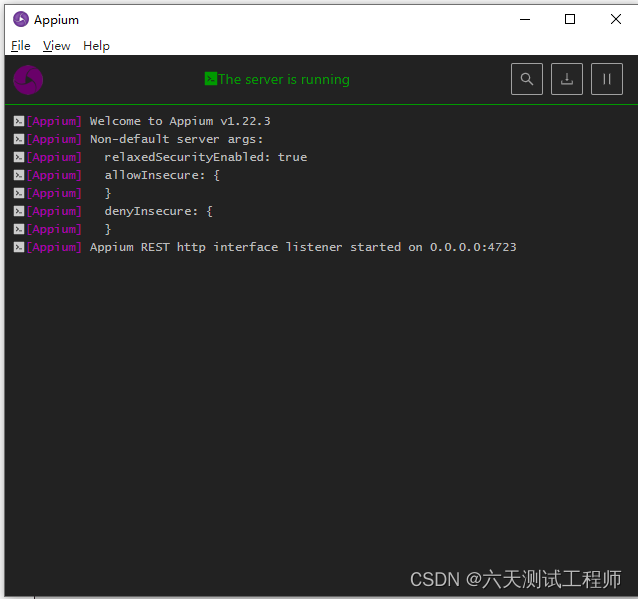638x599 pixels.
Task: Click the green terminal icon beside server status
Action: click(x=210, y=79)
